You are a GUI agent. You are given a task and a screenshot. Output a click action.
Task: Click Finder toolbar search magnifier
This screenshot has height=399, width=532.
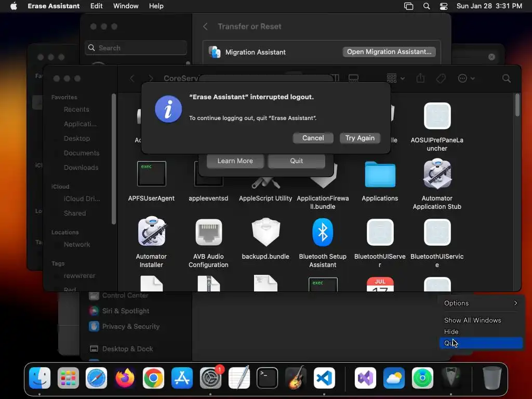coord(506,78)
